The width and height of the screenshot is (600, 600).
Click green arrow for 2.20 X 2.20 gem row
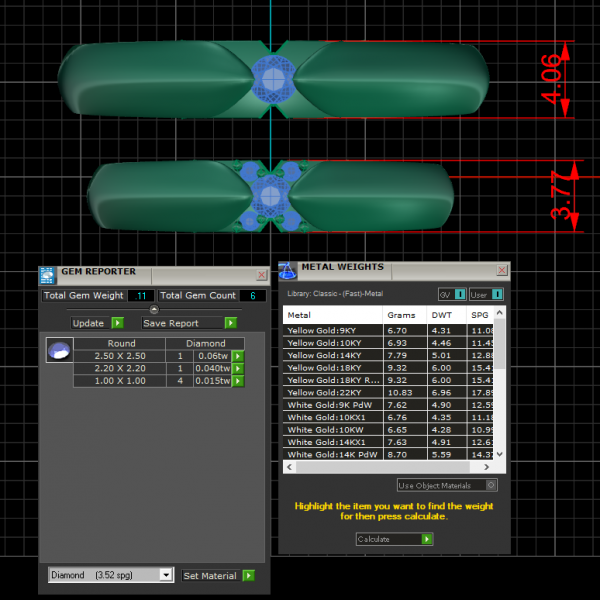click(238, 368)
